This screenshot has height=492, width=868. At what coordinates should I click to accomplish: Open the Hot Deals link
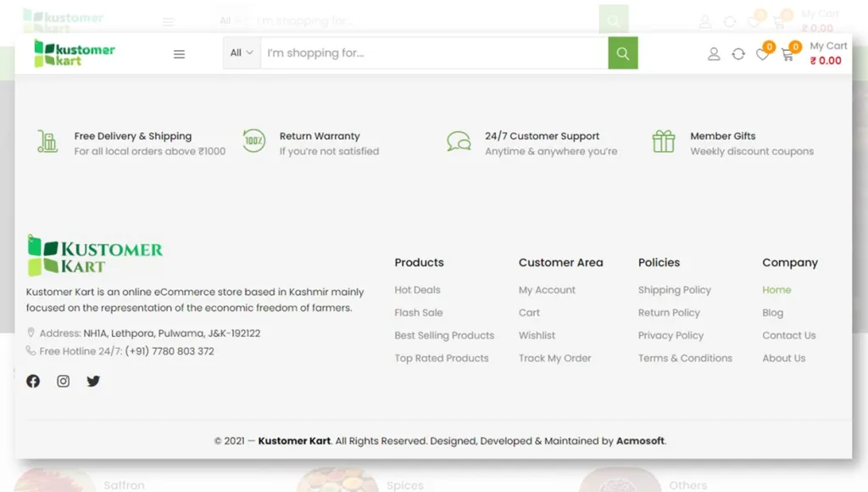click(x=417, y=290)
